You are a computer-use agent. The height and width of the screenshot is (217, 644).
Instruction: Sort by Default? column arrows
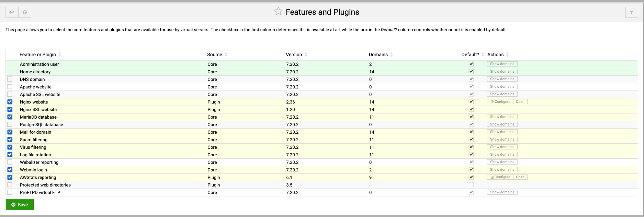[x=483, y=55]
